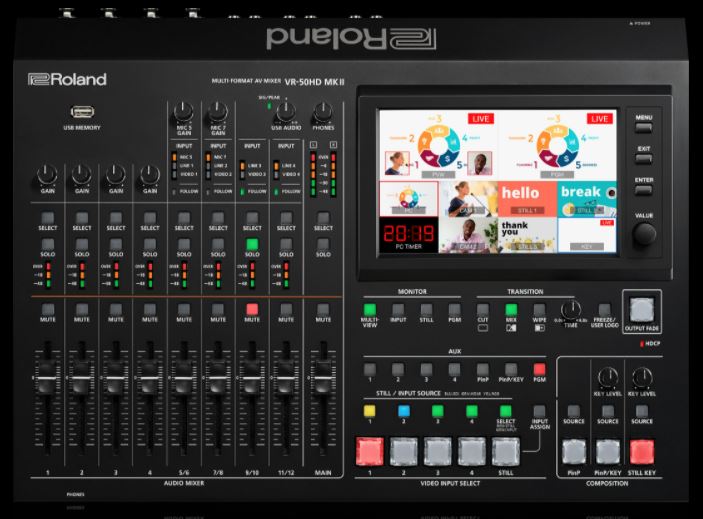This screenshot has height=519, width=703.
Task: Tap the 'hello' still thumbnail on screen
Action: point(527,199)
